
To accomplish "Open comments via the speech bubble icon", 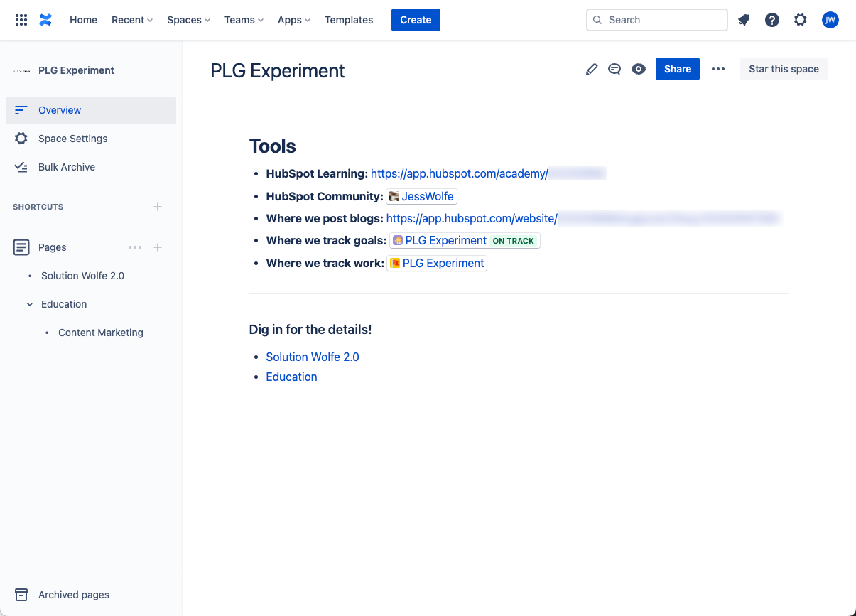I will 614,69.
